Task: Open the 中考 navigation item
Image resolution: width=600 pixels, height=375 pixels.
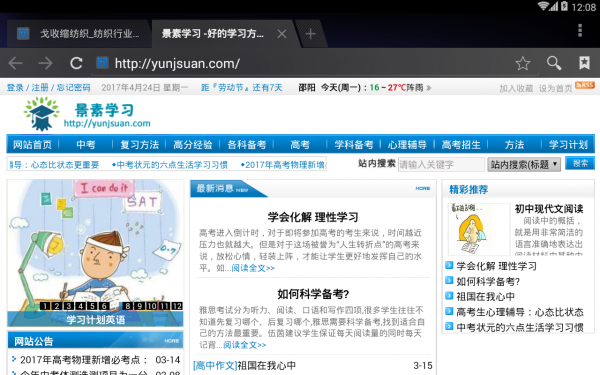Action: coord(86,145)
